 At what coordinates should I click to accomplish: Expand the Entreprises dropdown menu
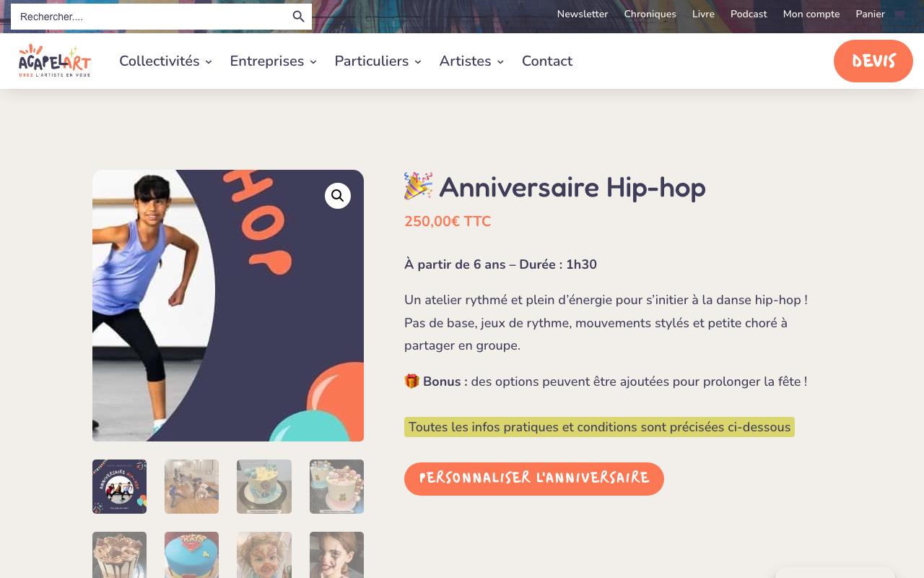tap(273, 61)
